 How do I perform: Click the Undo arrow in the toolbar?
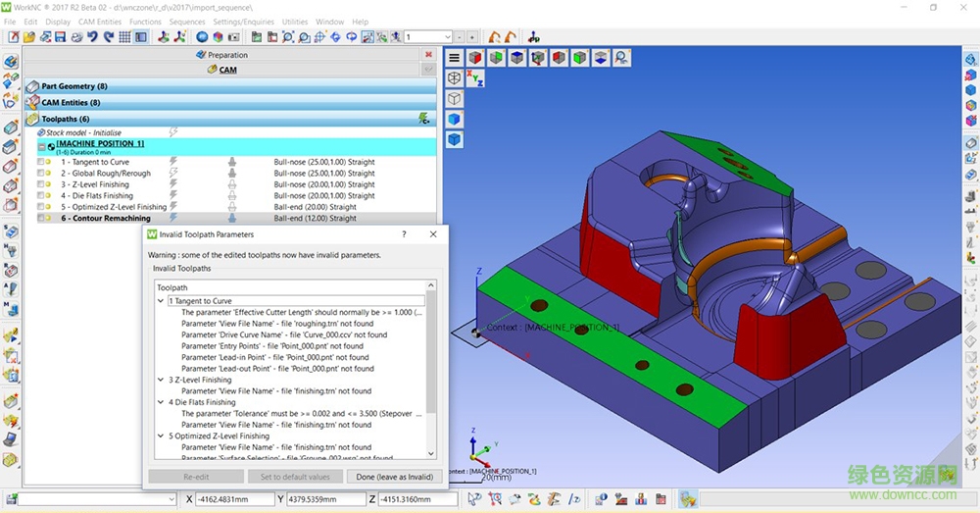pyautogui.click(x=92, y=37)
